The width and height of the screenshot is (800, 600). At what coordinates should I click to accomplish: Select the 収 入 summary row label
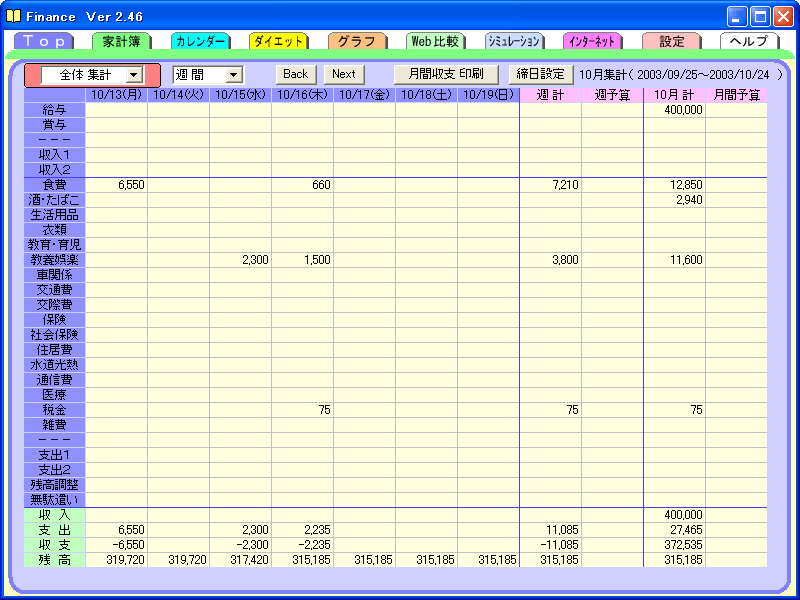point(55,515)
